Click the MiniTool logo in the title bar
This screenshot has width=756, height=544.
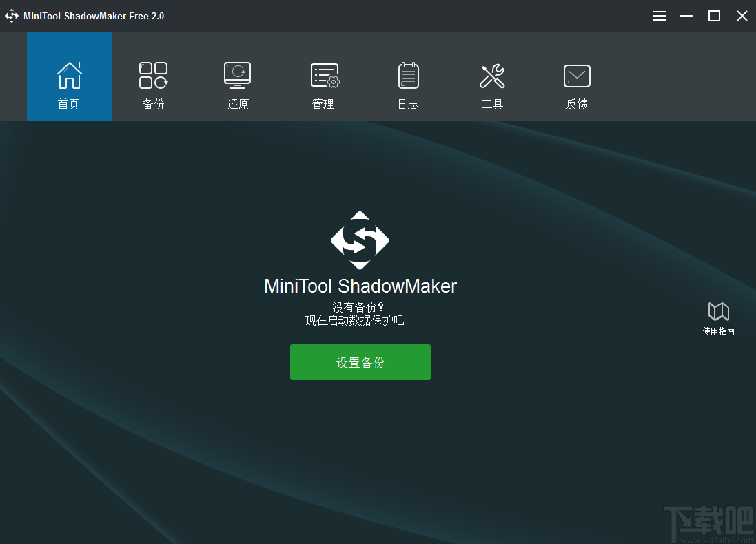(12, 15)
